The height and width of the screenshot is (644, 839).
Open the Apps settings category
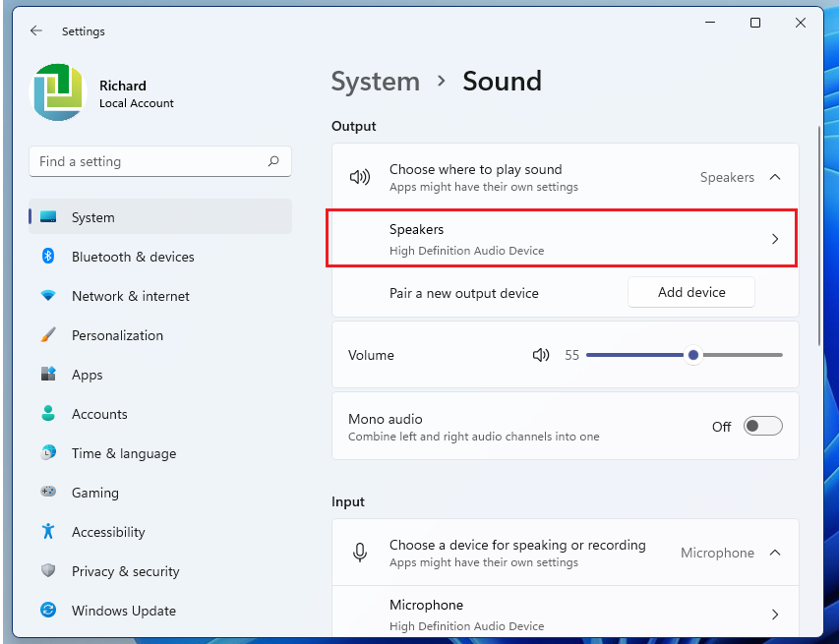click(87, 375)
